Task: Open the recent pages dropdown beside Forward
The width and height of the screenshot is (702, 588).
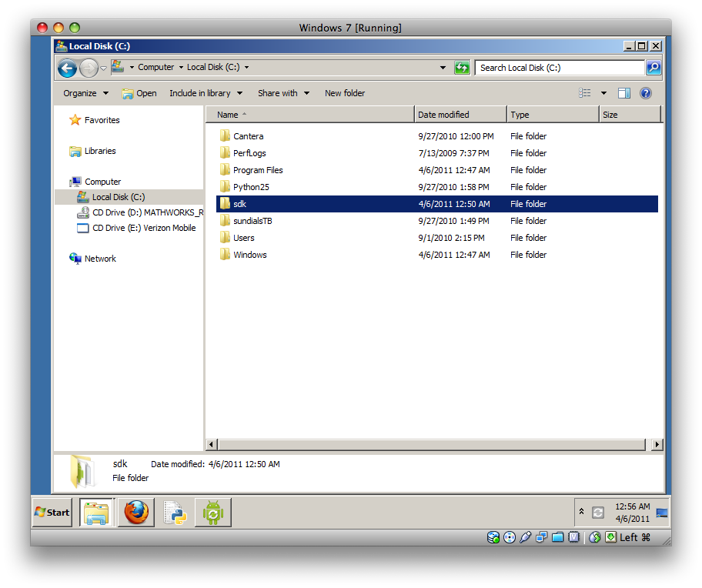Action: coord(103,68)
